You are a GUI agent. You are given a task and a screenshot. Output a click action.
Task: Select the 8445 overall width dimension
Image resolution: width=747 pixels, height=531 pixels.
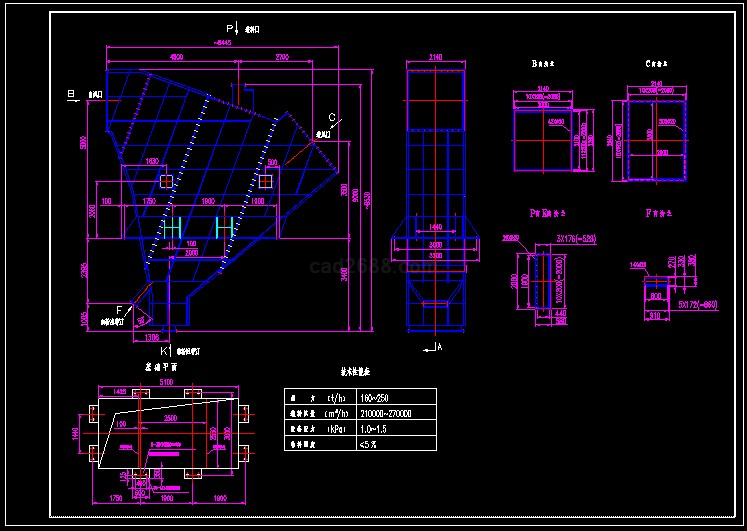click(x=229, y=43)
